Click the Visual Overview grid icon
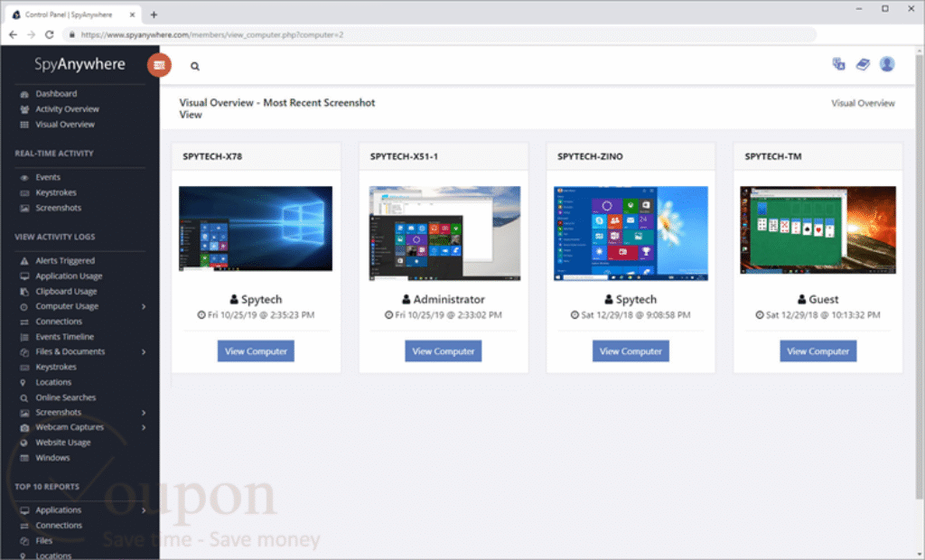 pyautogui.click(x=24, y=125)
